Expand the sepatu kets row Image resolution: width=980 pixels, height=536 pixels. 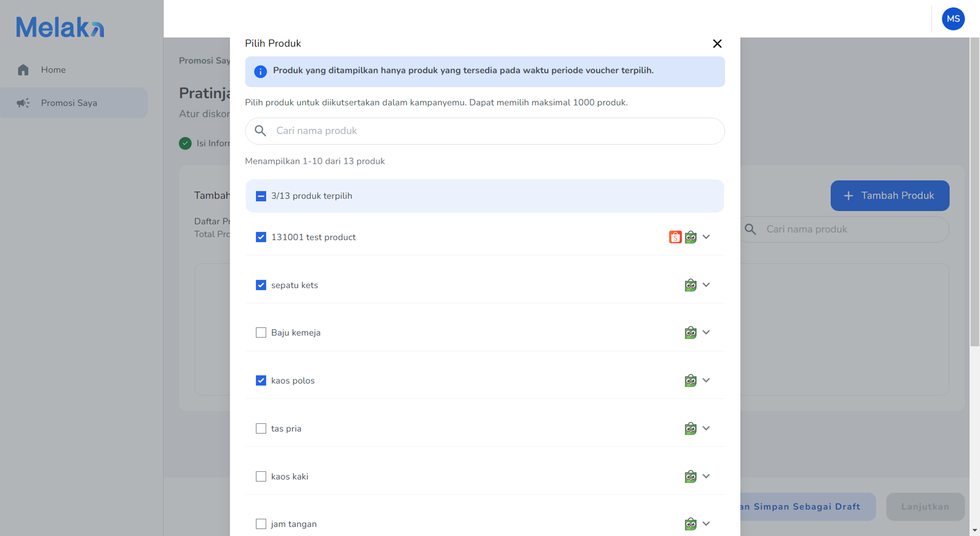point(706,285)
